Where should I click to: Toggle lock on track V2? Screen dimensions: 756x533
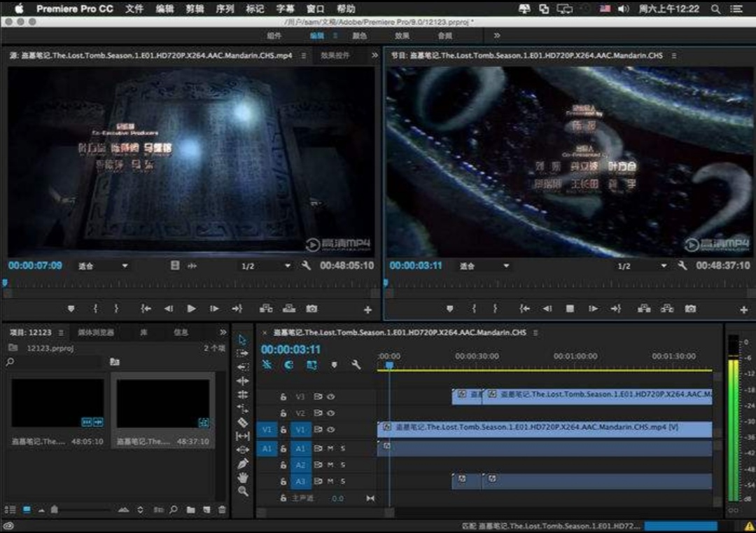coord(283,414)
